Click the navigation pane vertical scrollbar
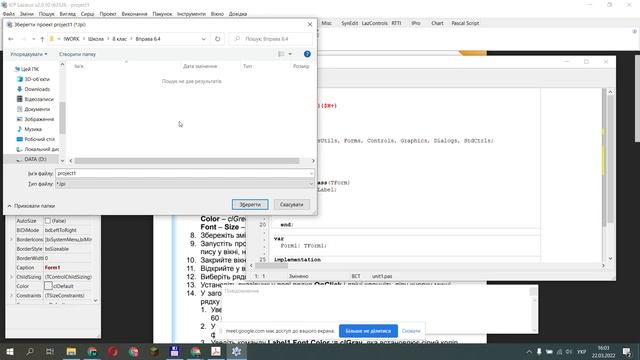640x360 pixels. coord(62,118)
